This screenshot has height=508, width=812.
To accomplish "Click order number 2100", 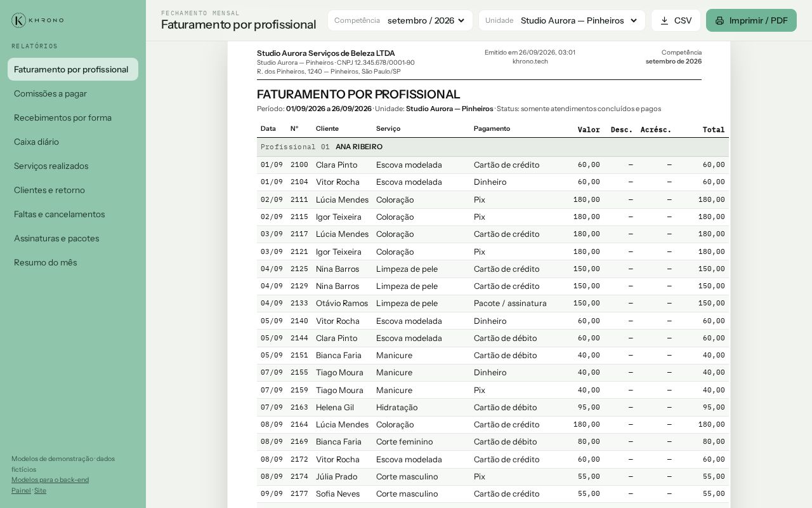I will (x=299, y=164).
